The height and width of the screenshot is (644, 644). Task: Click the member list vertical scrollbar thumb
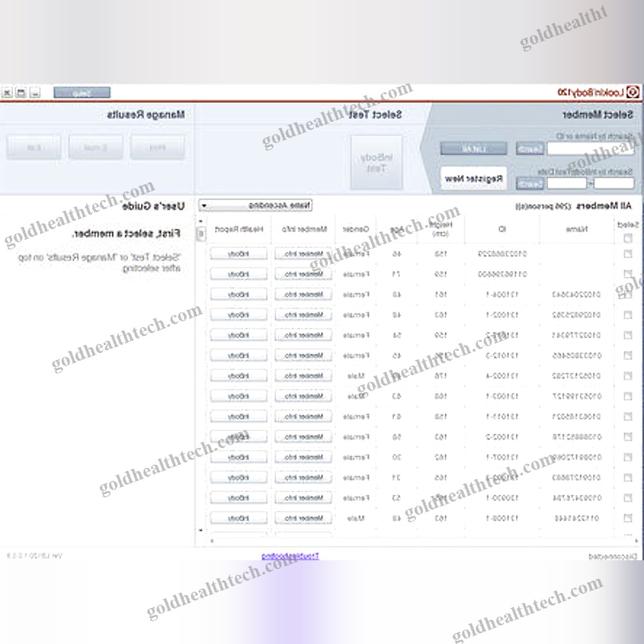201,234
